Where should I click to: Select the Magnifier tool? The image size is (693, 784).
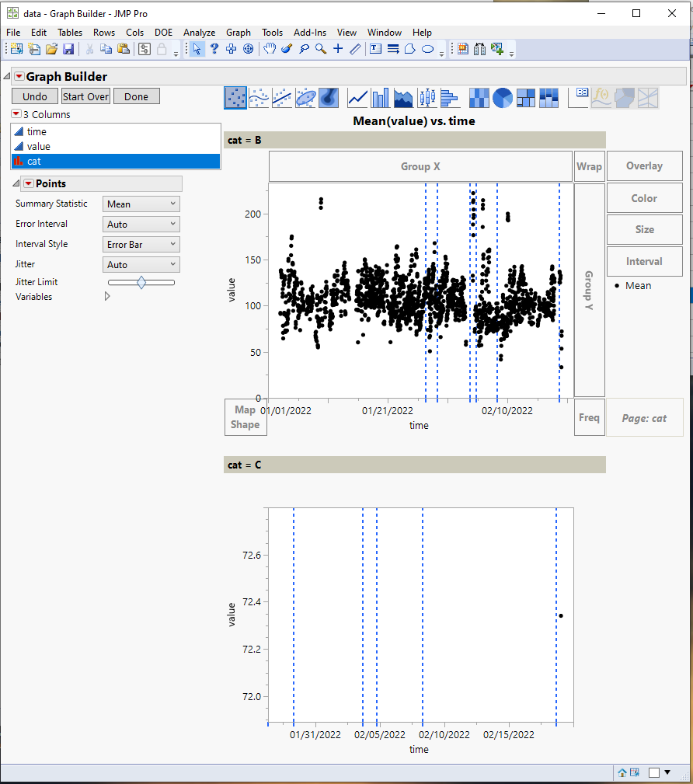[322, 49]
